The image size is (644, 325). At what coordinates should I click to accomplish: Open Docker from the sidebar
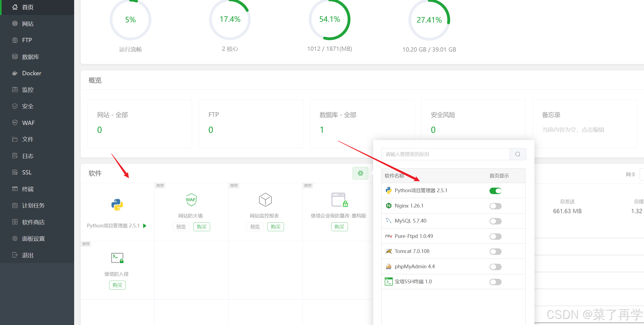point(31,73)
